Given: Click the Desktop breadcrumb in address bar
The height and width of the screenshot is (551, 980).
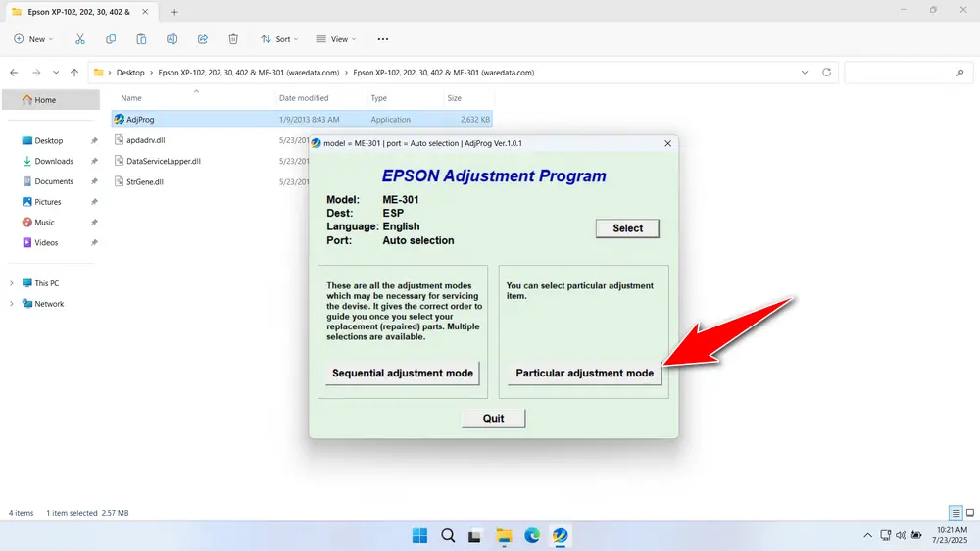Looking at the screenshot, I should (130, 73).
